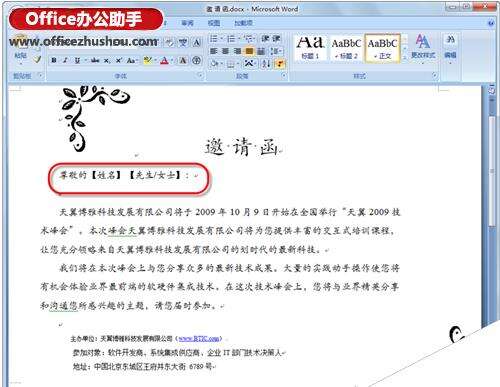500x387 pixels.
Task: Insert a numbered list
Action: click(231, 39)
